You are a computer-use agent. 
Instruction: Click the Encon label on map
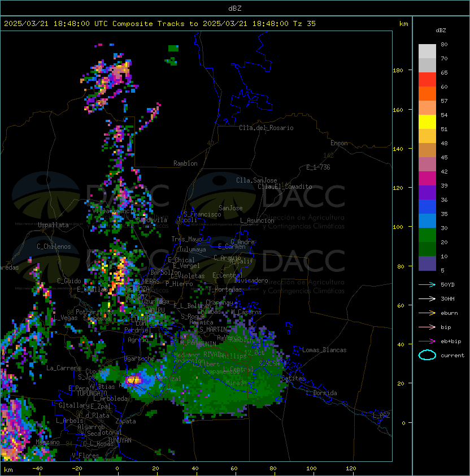(339, 143)
